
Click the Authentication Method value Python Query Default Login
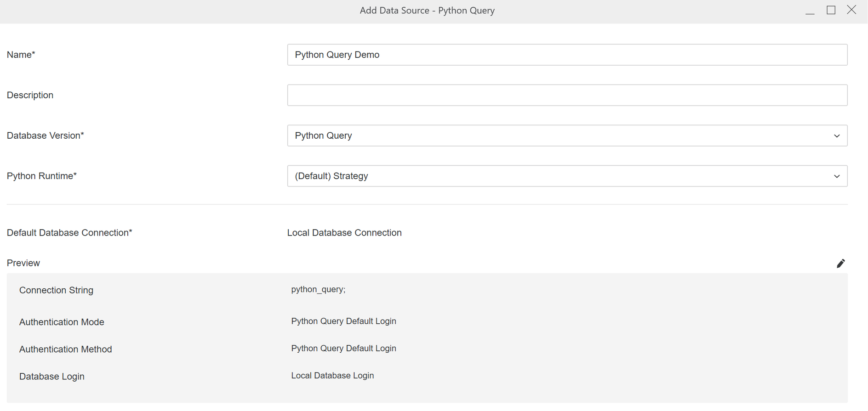(343, 348)
